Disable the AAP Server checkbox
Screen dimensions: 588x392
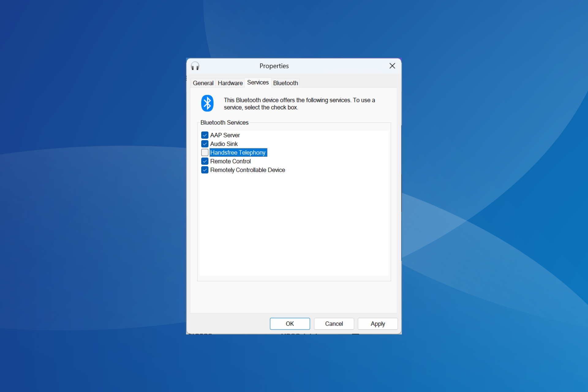pyautogui.click(x=204, y=135)
